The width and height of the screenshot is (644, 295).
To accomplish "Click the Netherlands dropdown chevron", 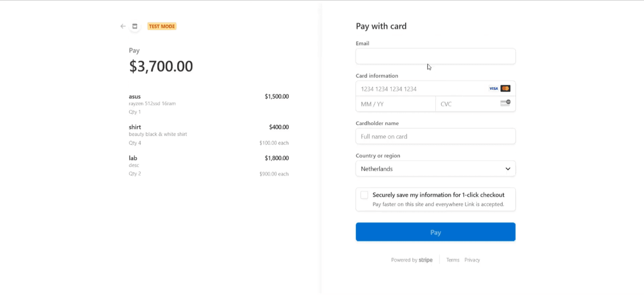I will pyautogui.click(x=508, y=169).
